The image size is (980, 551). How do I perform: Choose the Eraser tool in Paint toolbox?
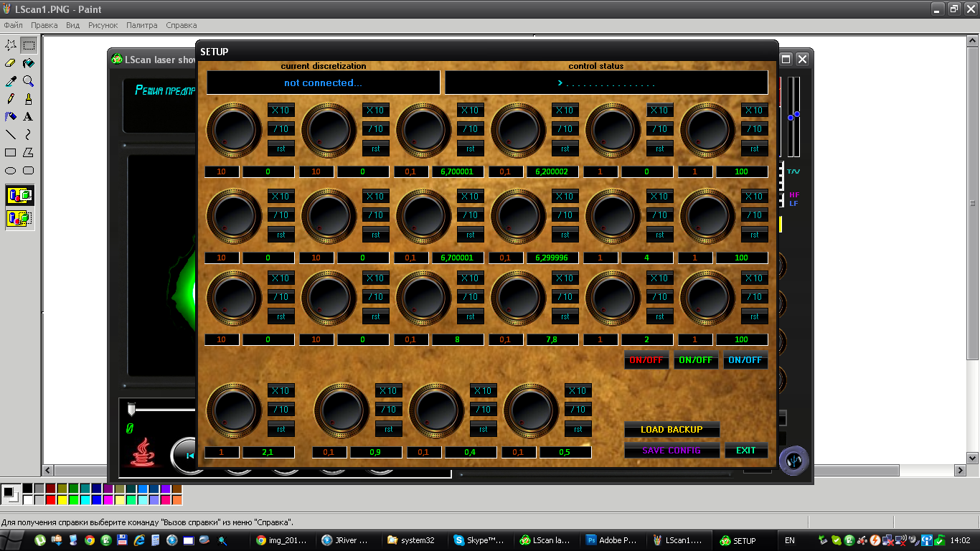11,63
